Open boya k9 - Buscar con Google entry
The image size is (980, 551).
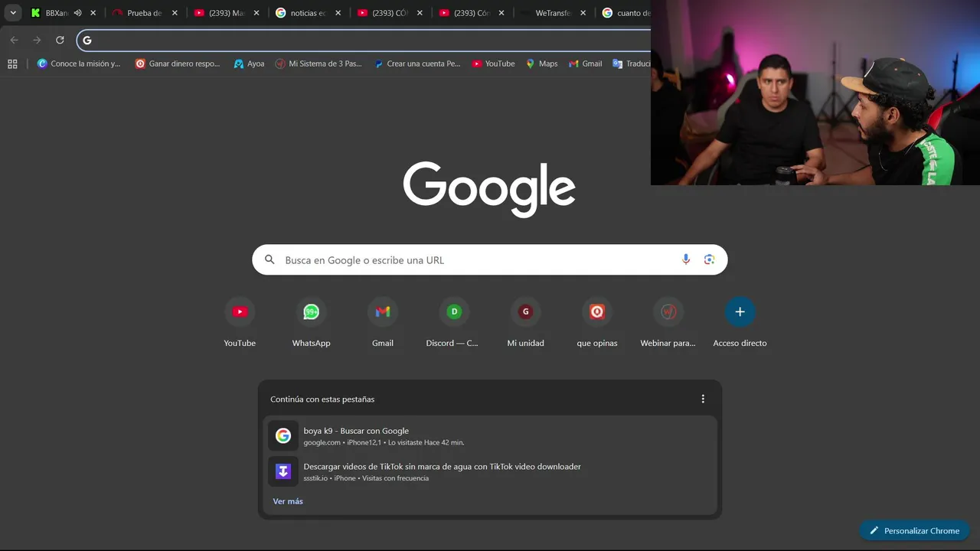coord(490,436)
